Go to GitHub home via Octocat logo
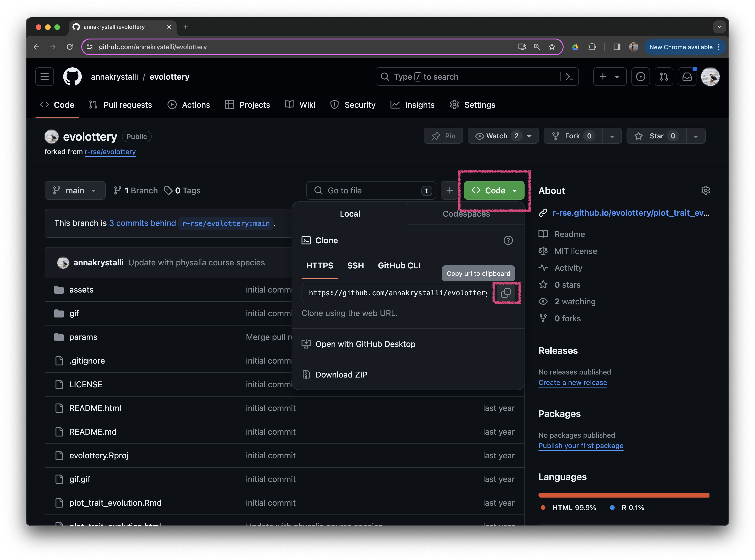This screenshot has width=755, height=560. tap(72, 77)
